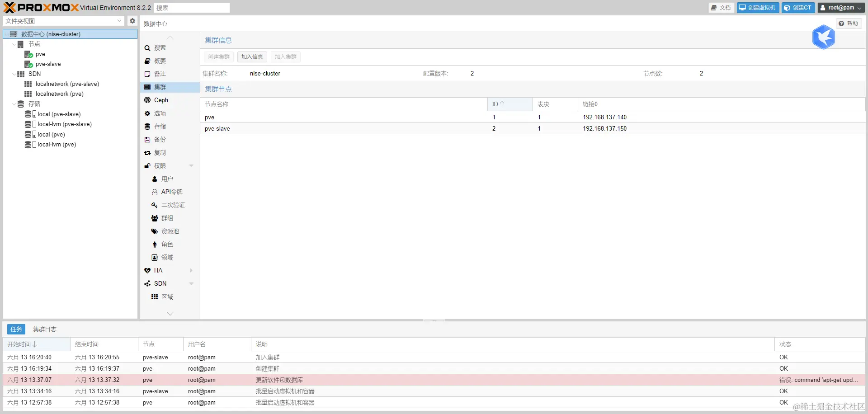Open the 角色 menu item

(x=170, y=245)
